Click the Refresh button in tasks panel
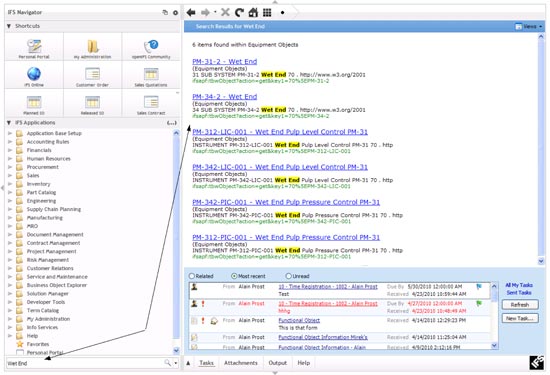This screenshot has width=550, height=375. coord(520,304)
